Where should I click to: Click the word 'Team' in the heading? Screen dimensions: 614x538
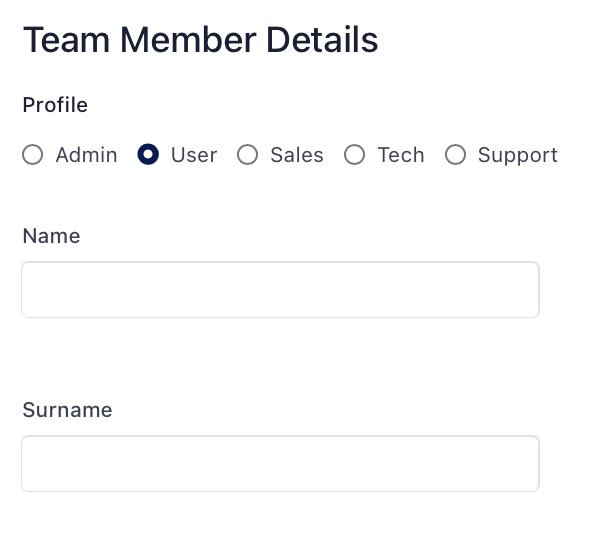coord(66,40)
